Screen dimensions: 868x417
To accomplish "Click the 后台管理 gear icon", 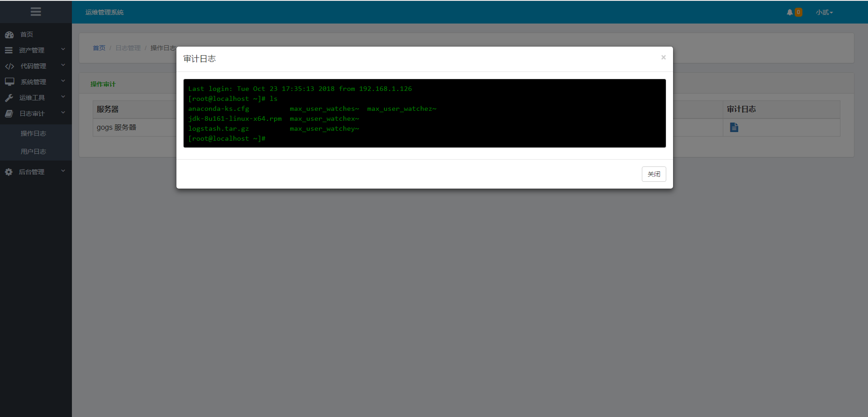I will 9,172.
